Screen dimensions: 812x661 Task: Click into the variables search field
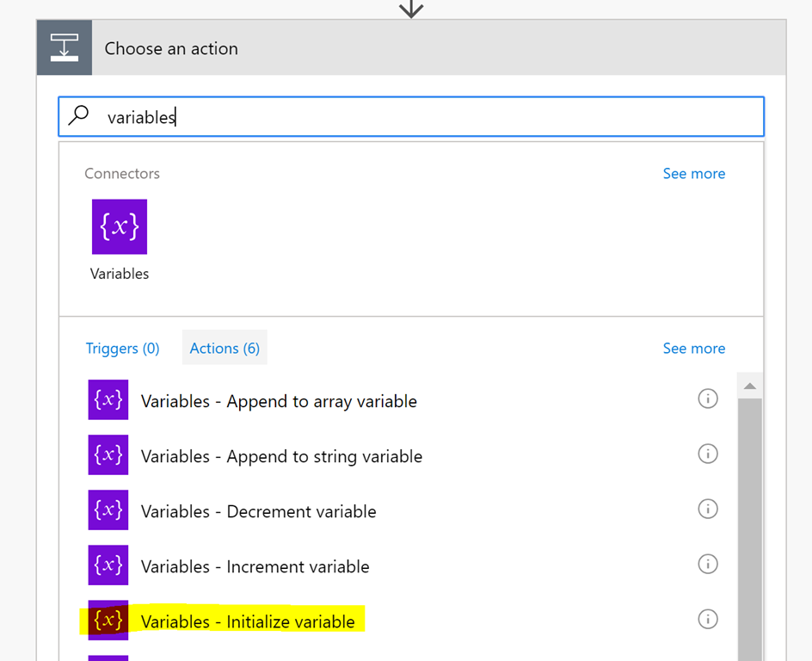point(411,117)
